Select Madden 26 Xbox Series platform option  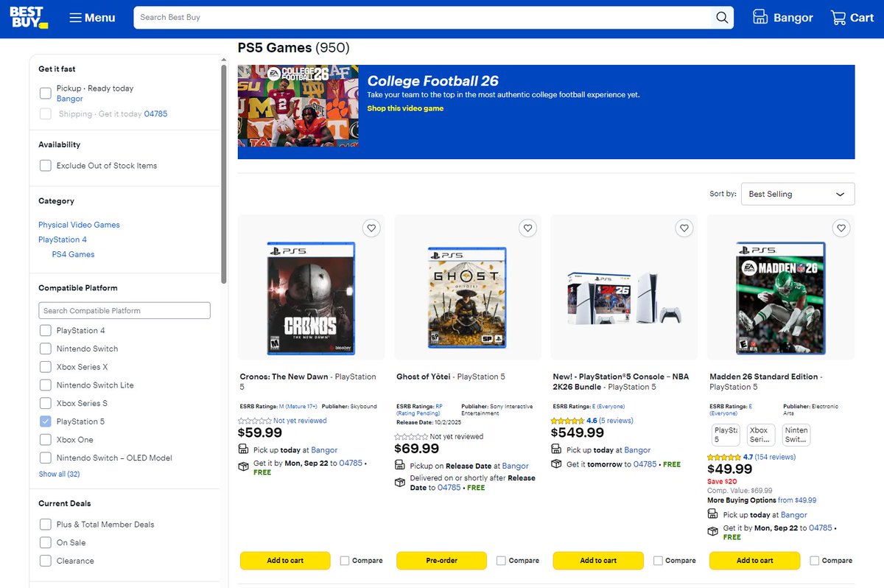[x=761, y=435]
